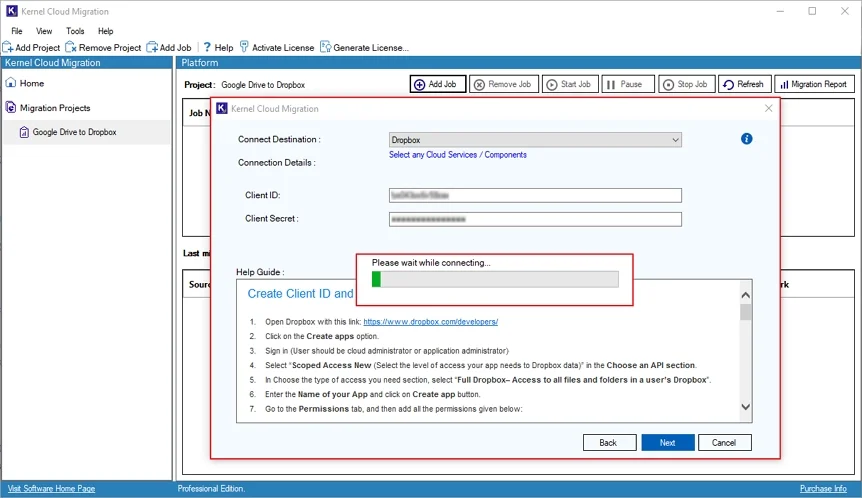Click Remove Project toolbar item
Viewport: 862px width, 498px height.
(x=103, y=48)
